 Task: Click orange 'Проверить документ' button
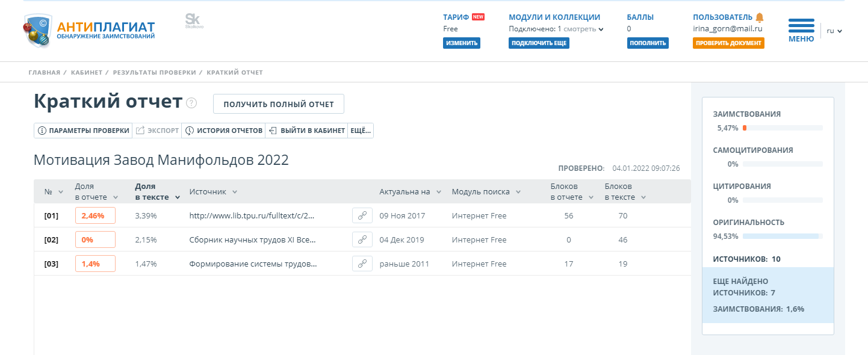tap(728, 43)
